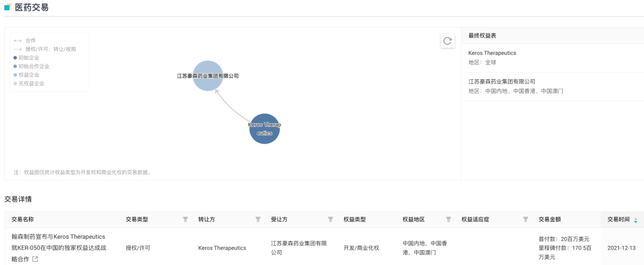Click Keros Therapeutics in 最终权益表

[492, 53]
